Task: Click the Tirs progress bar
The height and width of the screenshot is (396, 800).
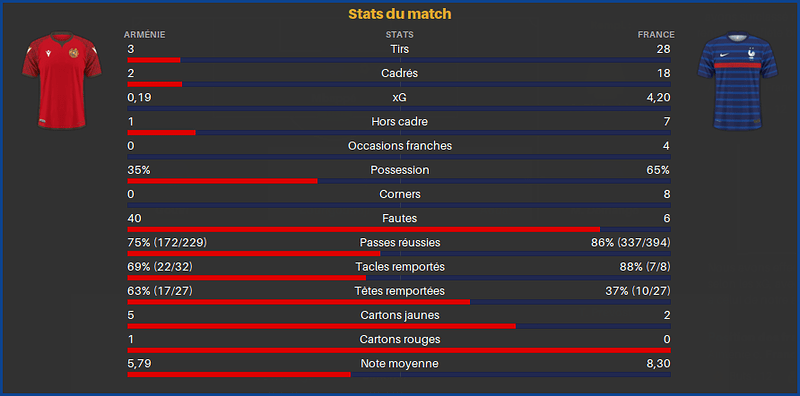Action: (x=399, y=60)
